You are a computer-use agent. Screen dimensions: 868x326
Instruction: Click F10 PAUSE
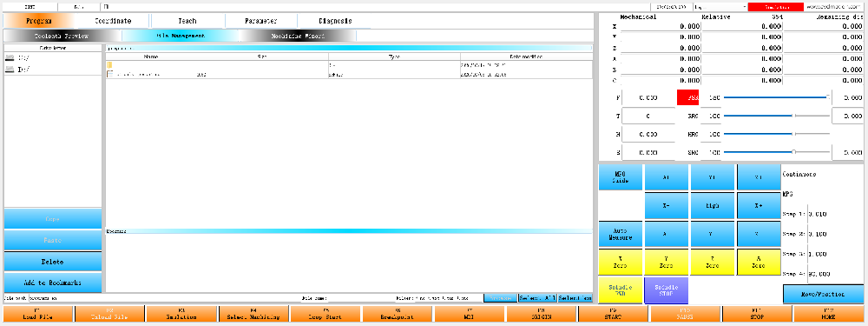[686, 315]
